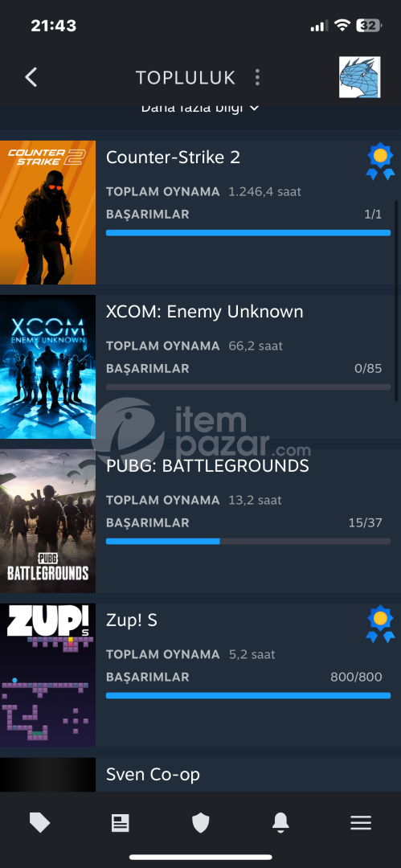Open the dragon profile avatar

pos(359,77)
